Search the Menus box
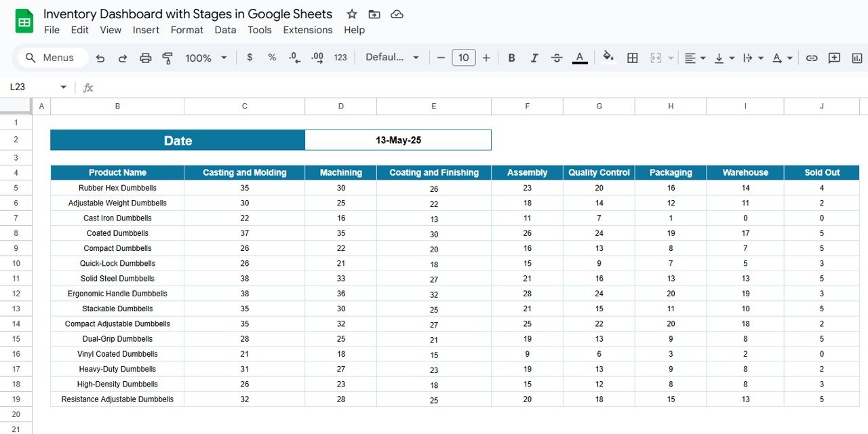 click(54, 58)
